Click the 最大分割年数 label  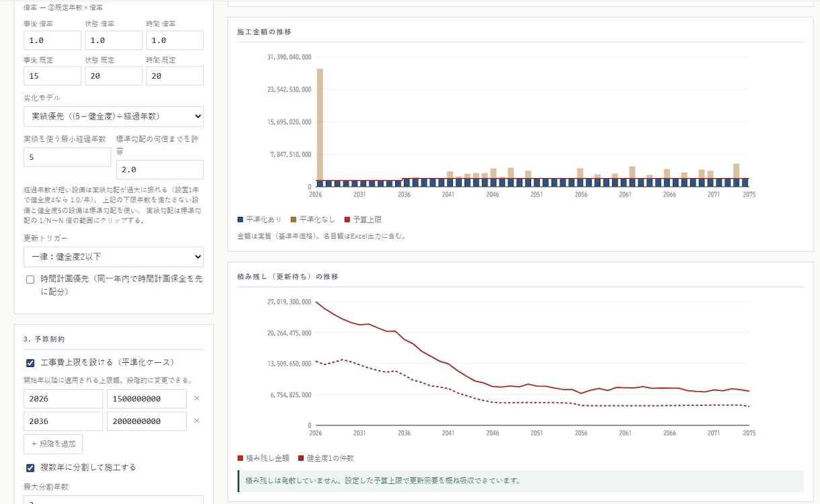(x=46, y=487)
